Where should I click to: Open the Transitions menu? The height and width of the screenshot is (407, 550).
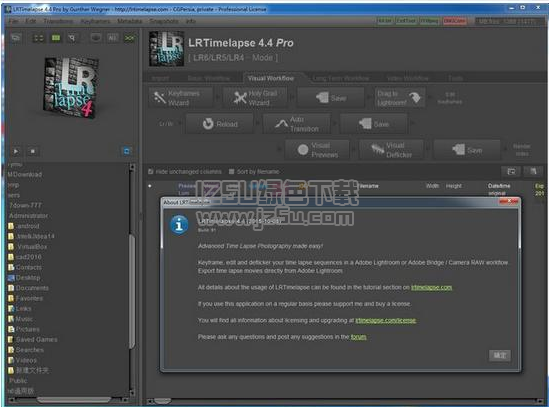coord(58,21)
